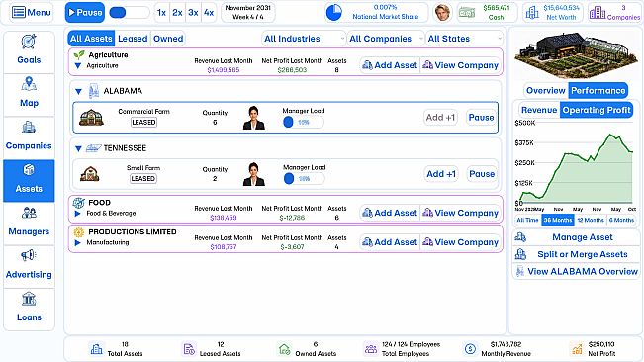Expand the FOOD company row
The width and height of the screenshot is (644, 362).
tap(77, 214)
